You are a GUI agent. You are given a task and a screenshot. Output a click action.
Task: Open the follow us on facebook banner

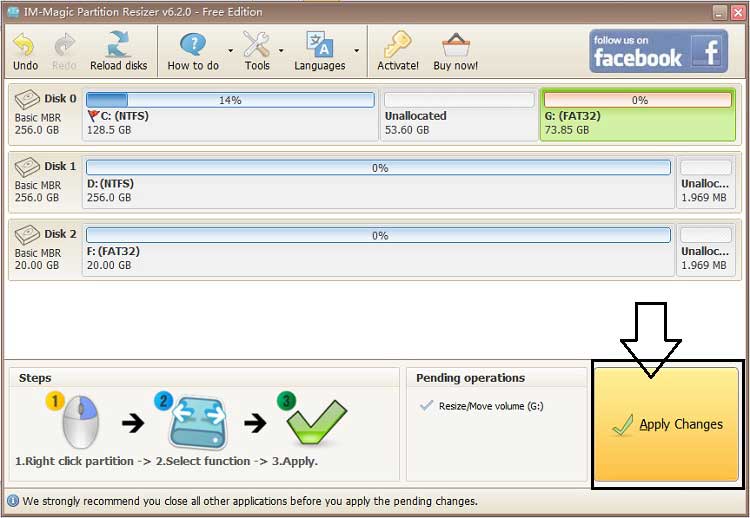tap(659, 51)
